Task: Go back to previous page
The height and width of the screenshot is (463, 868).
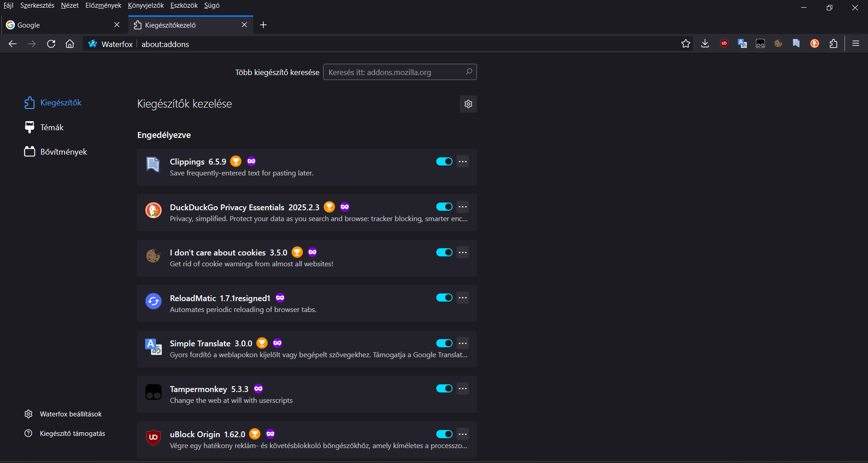Action: (x=13, y=44)
